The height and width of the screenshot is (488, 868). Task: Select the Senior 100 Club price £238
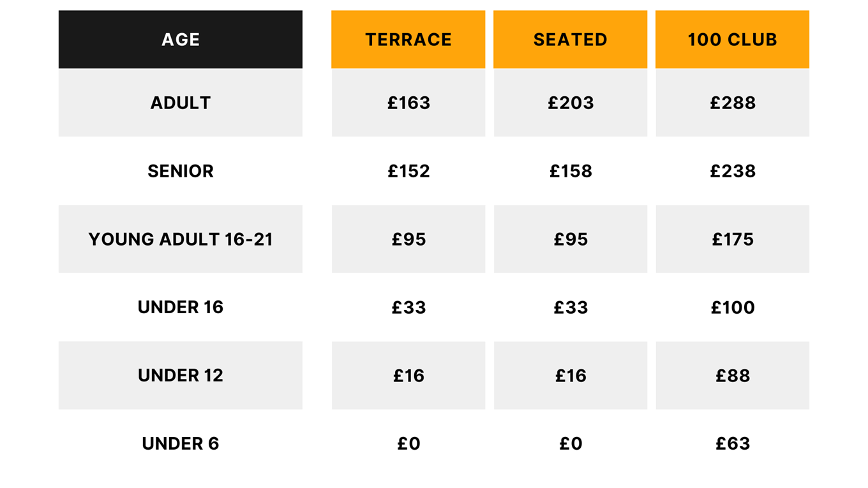click(732, 171)
